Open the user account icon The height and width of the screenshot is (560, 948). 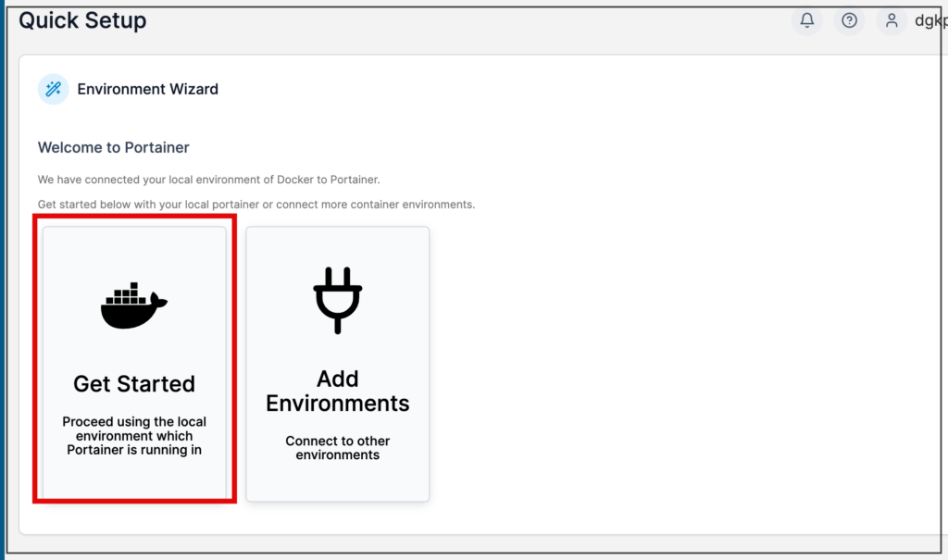(892, 20)
